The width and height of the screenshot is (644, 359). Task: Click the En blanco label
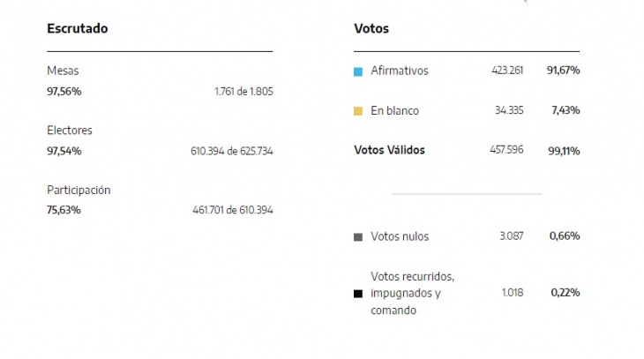[394, 110]
